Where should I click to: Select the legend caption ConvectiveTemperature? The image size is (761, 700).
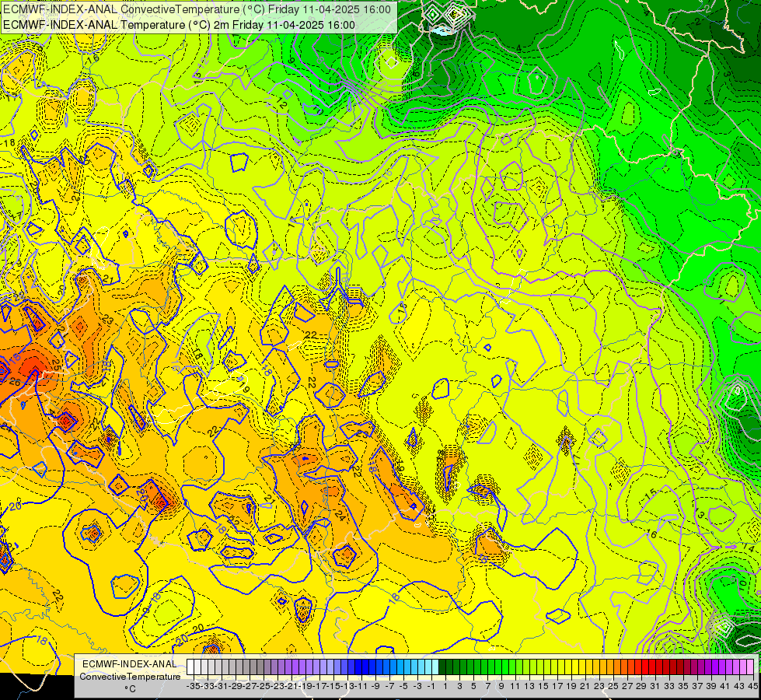tap(130, 676)
